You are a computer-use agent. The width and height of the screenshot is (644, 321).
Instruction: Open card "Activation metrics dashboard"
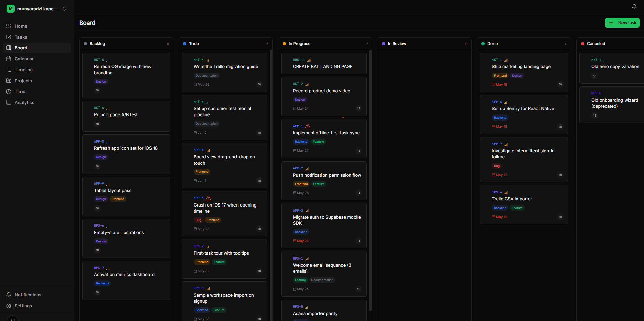coord(126,280)
